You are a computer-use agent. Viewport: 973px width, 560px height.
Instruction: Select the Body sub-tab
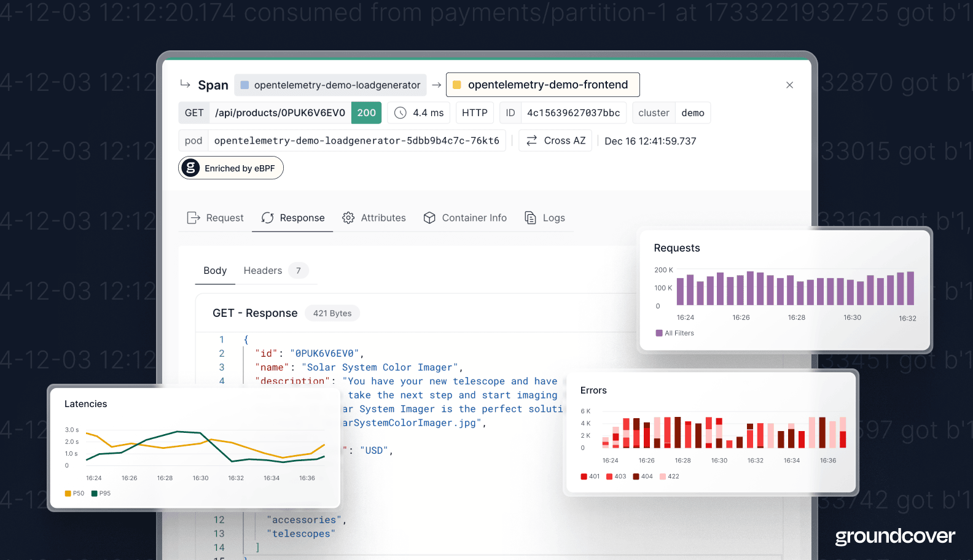(x=215, y=271)
